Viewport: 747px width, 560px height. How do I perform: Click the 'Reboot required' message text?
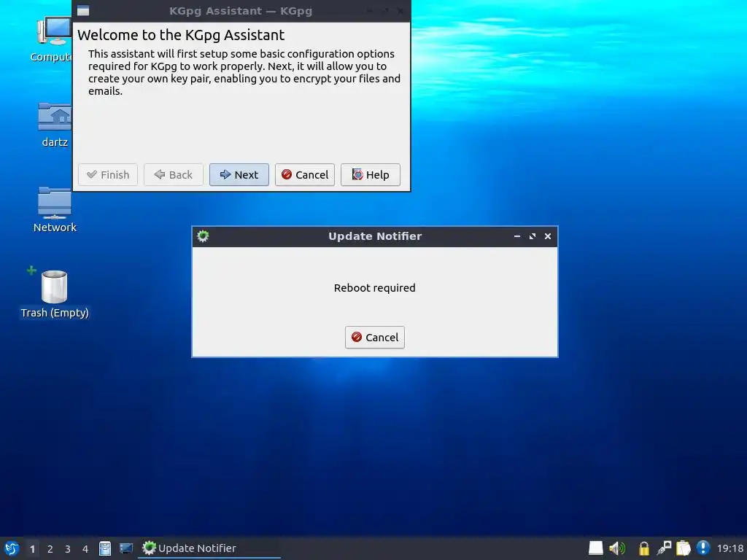[374, 288]
